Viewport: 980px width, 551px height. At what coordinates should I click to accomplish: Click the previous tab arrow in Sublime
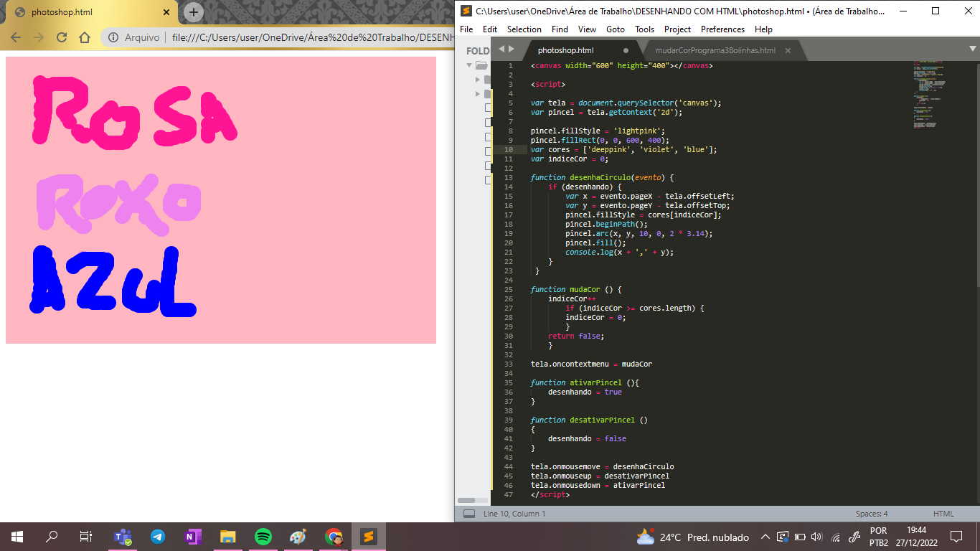click(501, 49)
